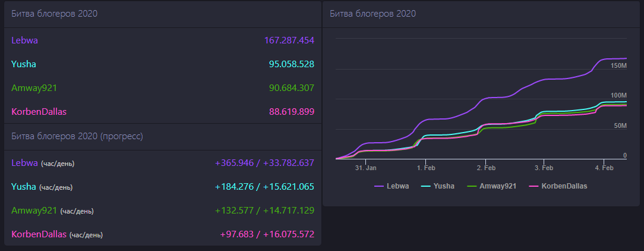Click the chart panel title Битва блогеров 2020

(373, 14)
